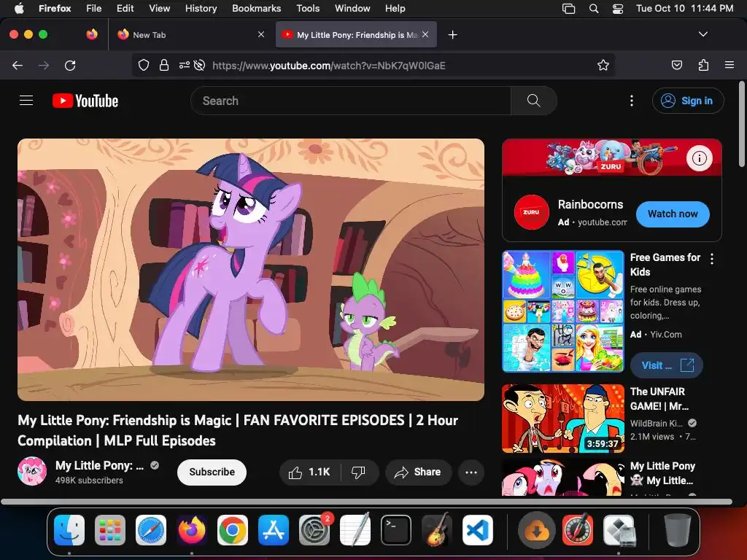Image resolution: width=747 pixels, height=560 pixels.
Task: Close the My Little Pony tab
Action: pyautogui.click(x=425, y=34)
